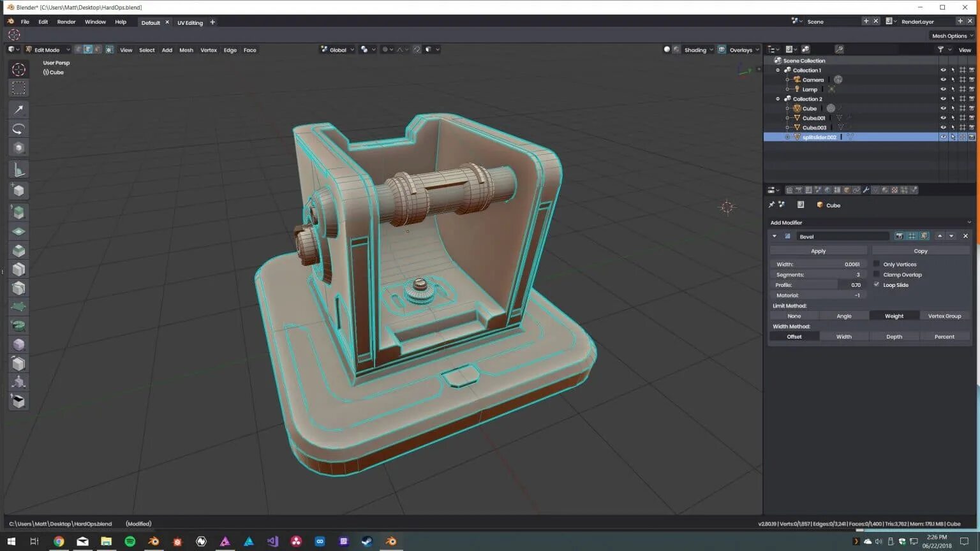The image size is (980, 551).
Task: Open Steam from the Windows taskbar
Action: [367, 541]
